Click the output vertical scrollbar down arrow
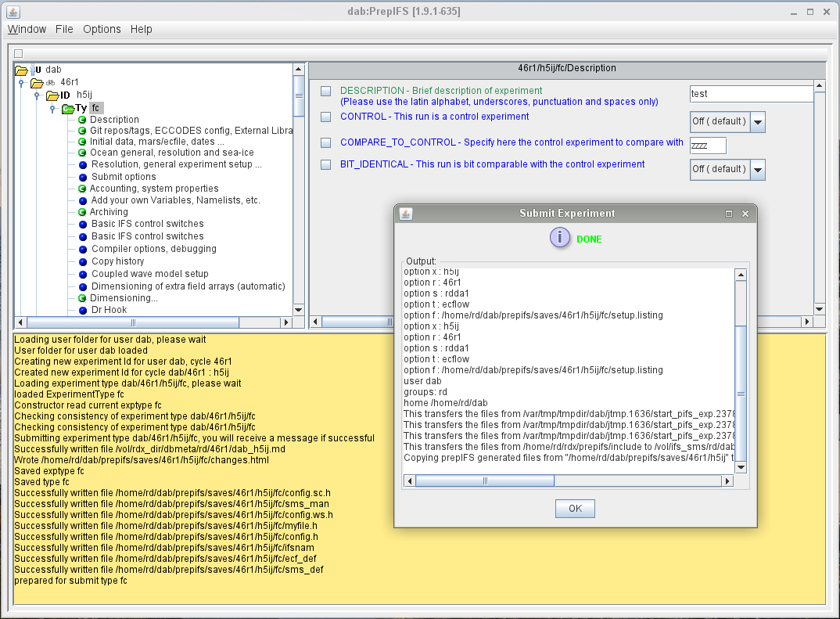This screenshot has width=840, height=619. (741, 467)
